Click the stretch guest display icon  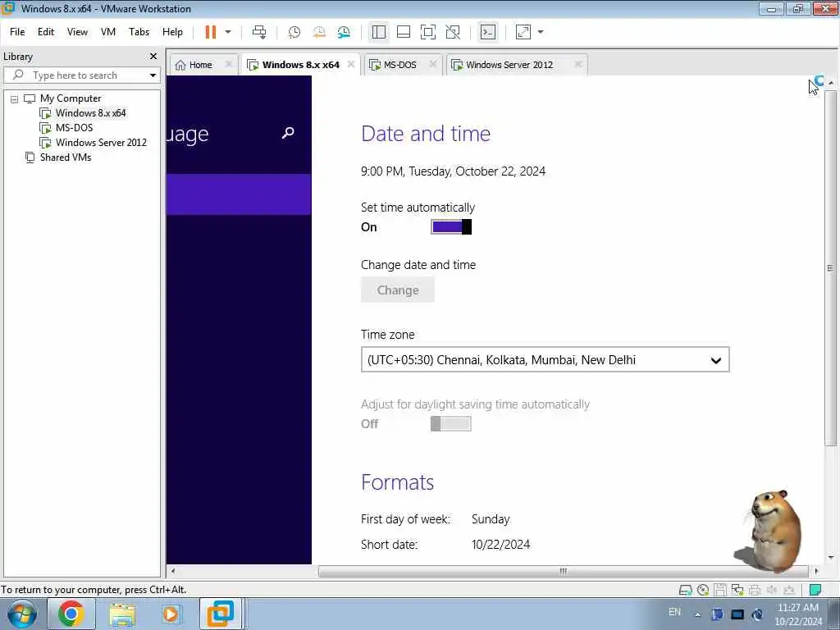click(x=523, y=32)
